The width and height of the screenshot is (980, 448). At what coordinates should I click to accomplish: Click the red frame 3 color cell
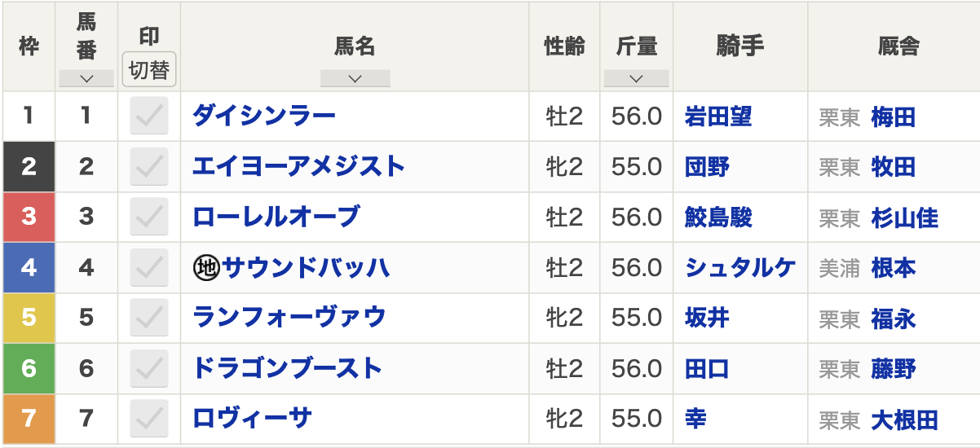tap(29, 217)
